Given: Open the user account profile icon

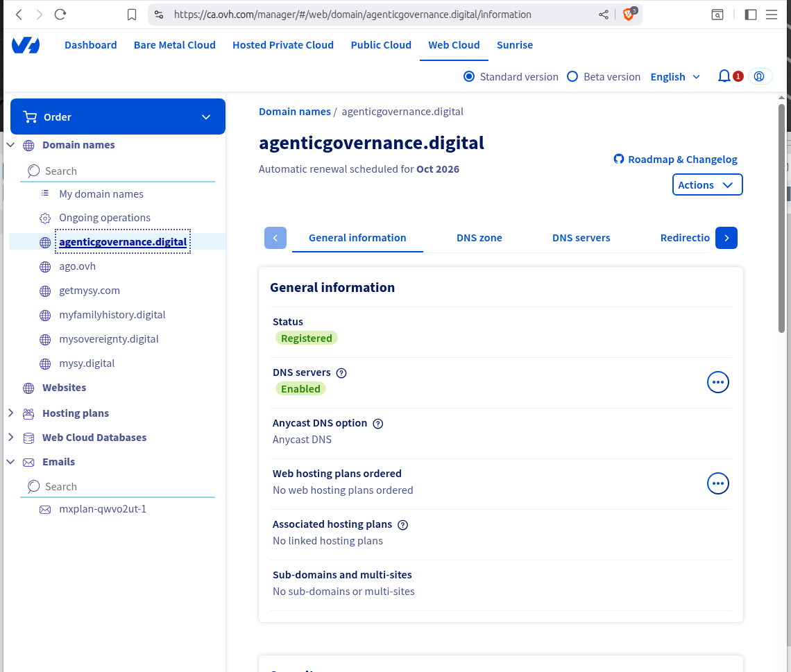Looking at the screenshot, I should (x=759, y=76).
